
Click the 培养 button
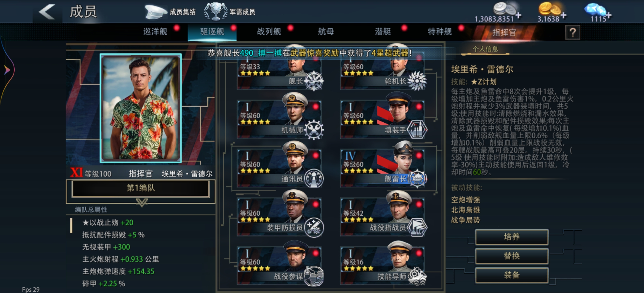(x=512, y=237)
